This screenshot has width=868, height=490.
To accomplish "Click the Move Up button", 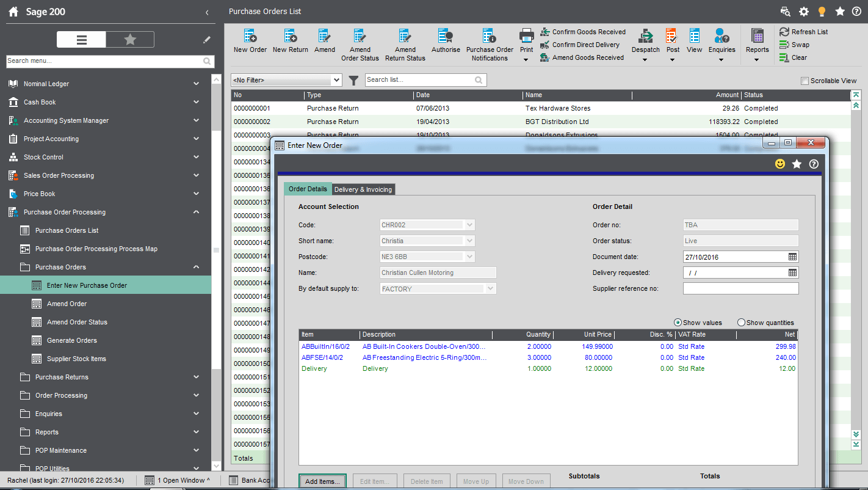I will pyautogui.click(x=476, y=481).
